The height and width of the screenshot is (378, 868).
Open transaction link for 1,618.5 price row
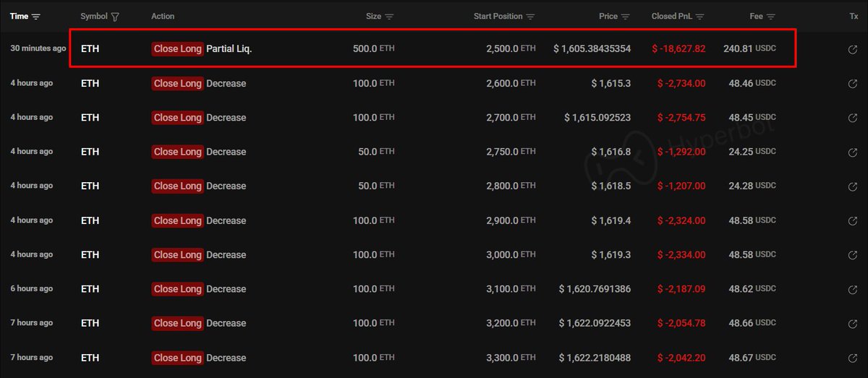[853, 186]
